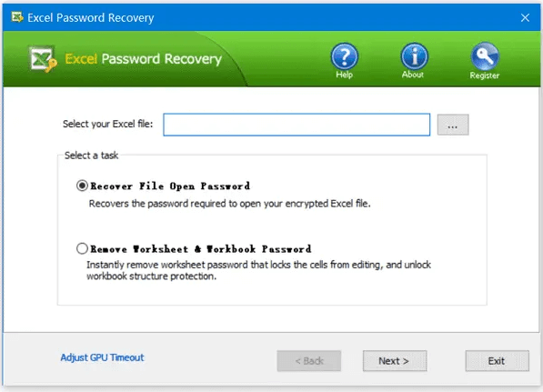This screenshot has width=543, height=392.
Task: Click the 'Instantly remove worksheet password' description
Action: (258, 270)
